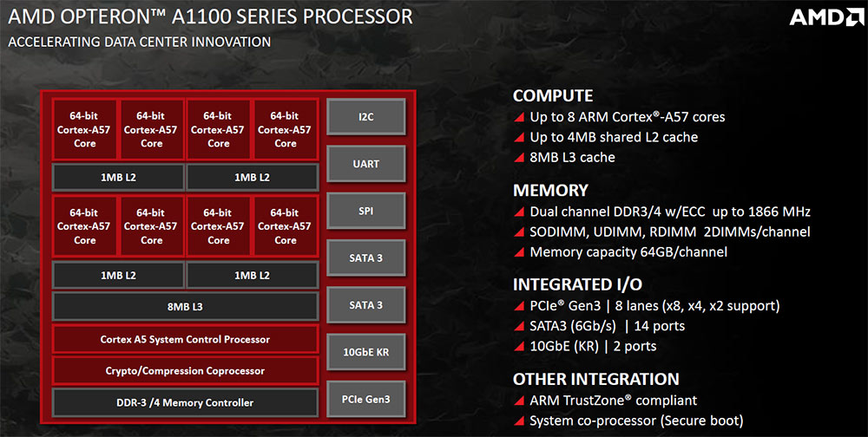The height and width of the screenshot is (437, 868).
Task: Click the INTEGRATED I/O heading
Action: coord(577,285)
